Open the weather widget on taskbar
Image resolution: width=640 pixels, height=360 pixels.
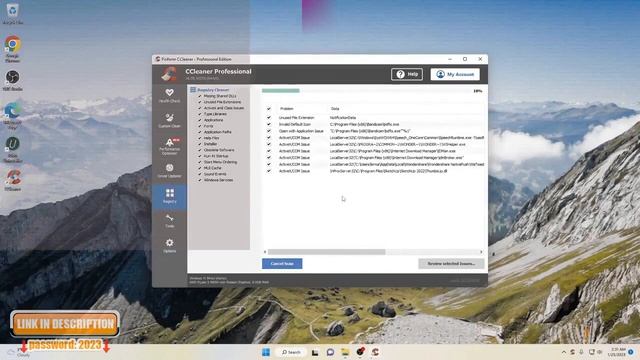pos(18,352)
